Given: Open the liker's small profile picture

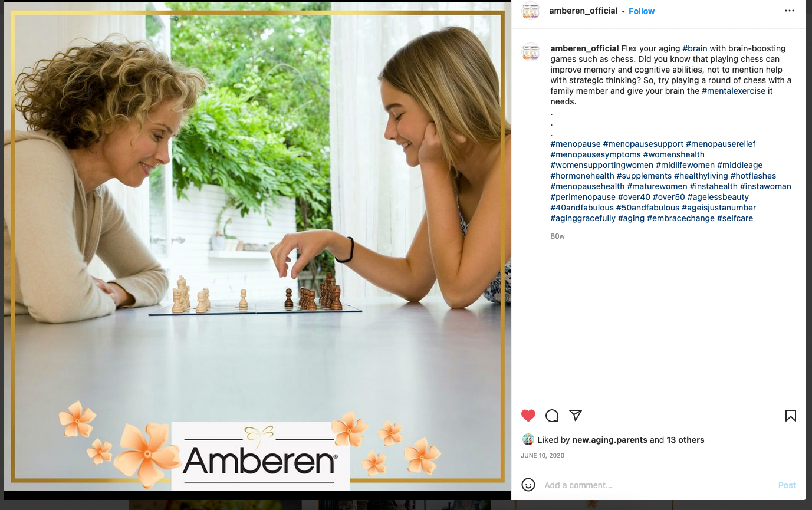Looking at the screenshot, I should [528, 440].
